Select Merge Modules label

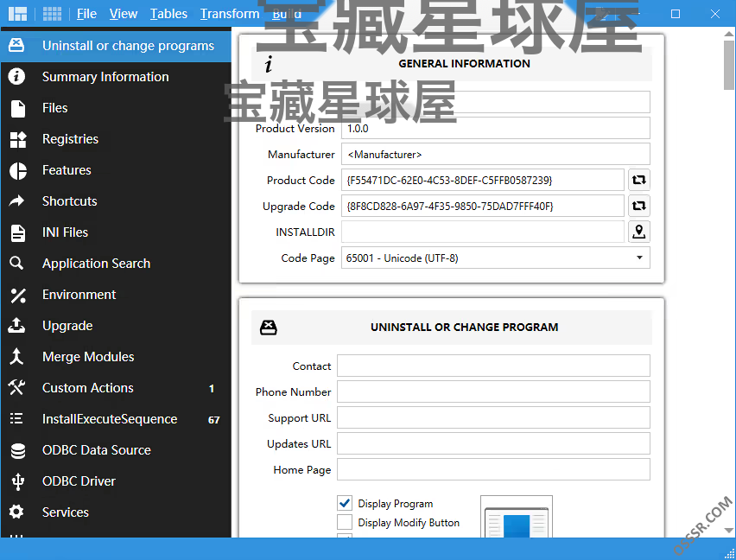click(x=88, y=357)
